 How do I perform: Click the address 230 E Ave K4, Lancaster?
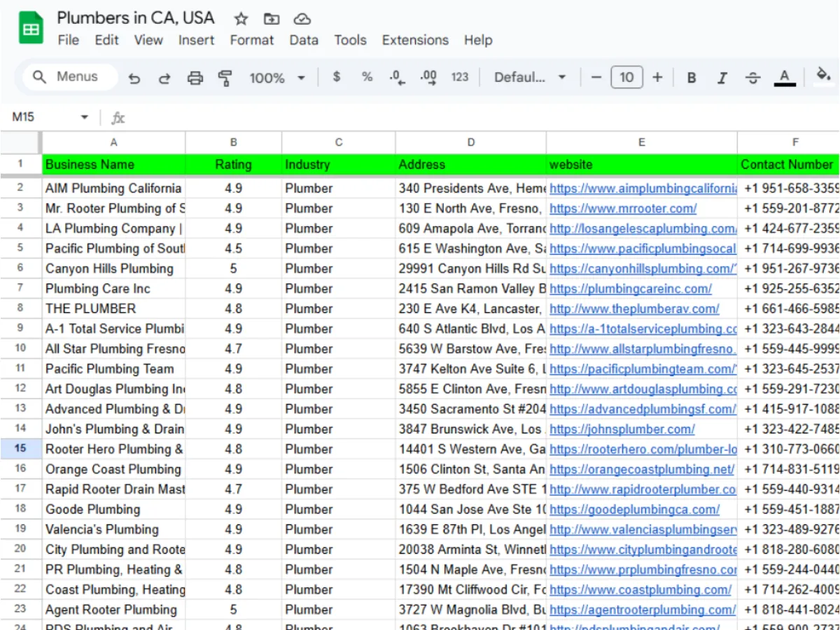click(x=471, y=309)
